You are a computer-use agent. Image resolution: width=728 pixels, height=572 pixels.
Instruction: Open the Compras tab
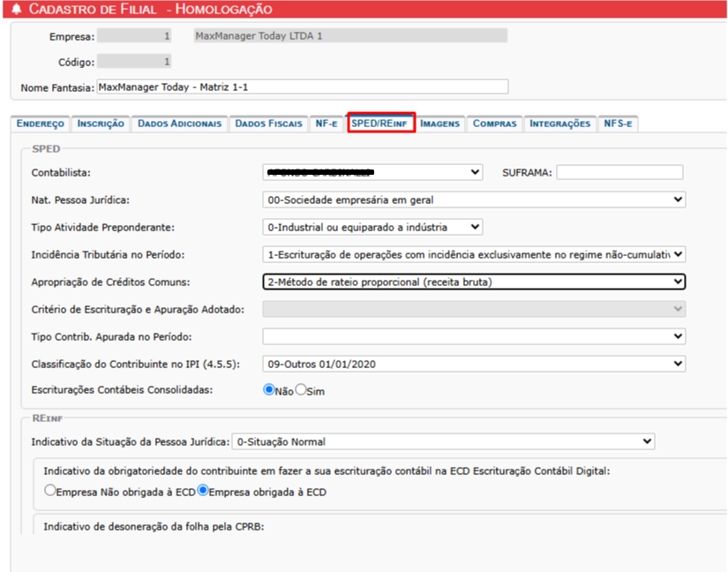tap(494, 124)
